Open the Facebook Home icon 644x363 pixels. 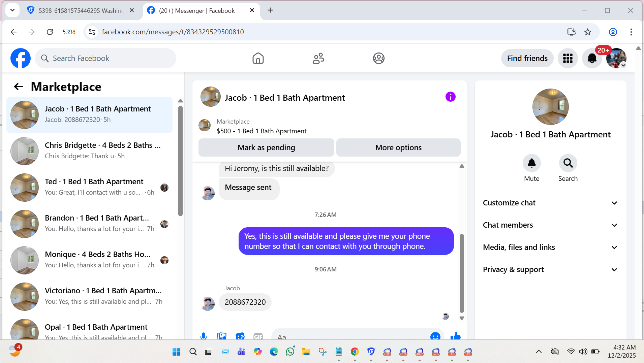click(258, 58)
